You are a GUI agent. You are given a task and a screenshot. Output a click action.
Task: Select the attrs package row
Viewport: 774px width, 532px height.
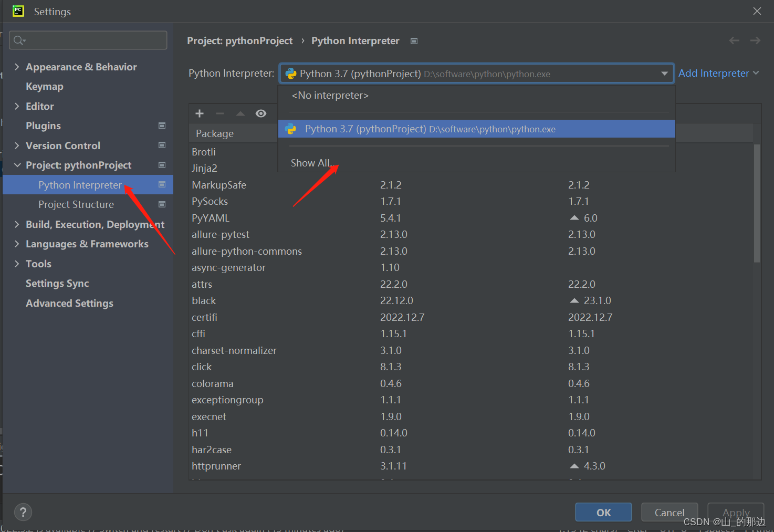coord(471,284)
